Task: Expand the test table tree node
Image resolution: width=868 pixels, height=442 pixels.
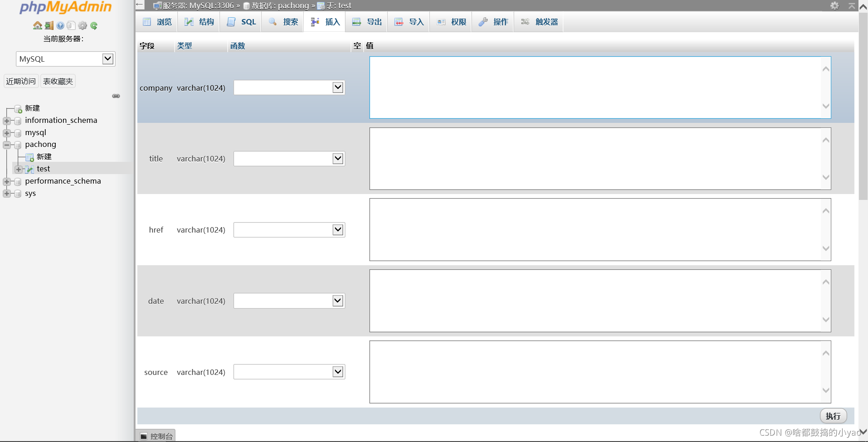Action: (x=19, y=170)
